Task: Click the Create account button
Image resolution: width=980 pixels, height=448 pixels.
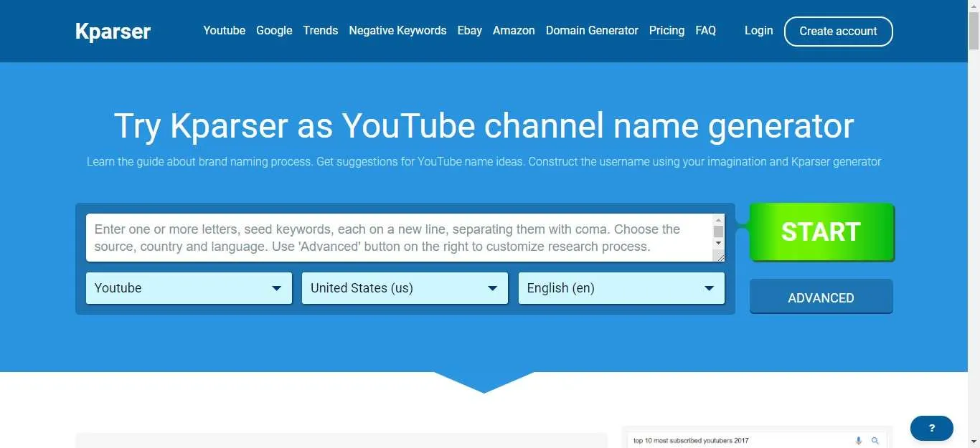Action: [x=838, y=32]
